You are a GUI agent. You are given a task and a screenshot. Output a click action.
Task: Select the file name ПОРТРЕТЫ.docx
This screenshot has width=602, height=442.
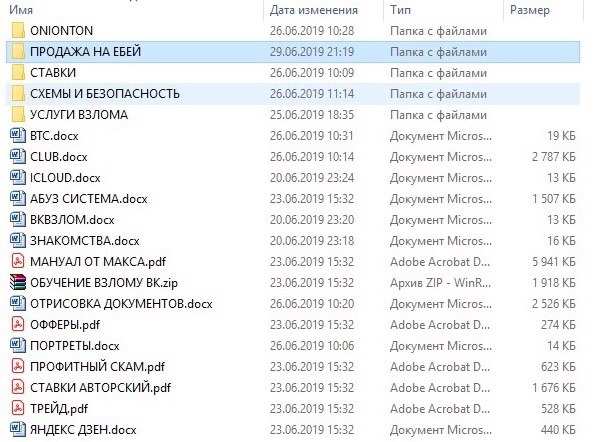point(75,346)
